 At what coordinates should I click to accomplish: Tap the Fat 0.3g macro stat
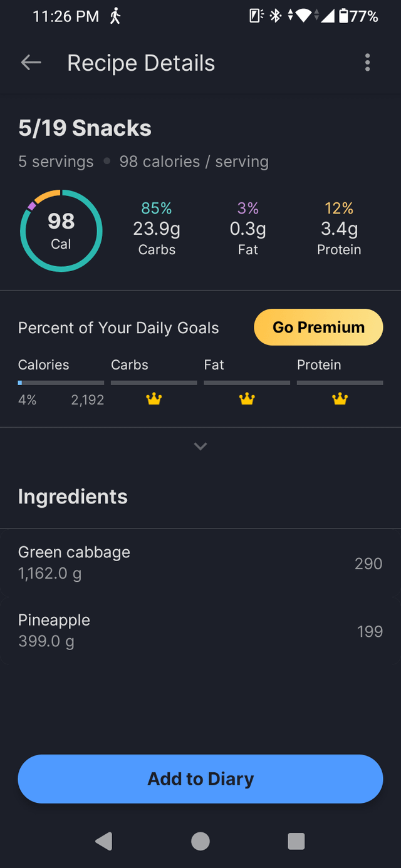pos(247,229)
